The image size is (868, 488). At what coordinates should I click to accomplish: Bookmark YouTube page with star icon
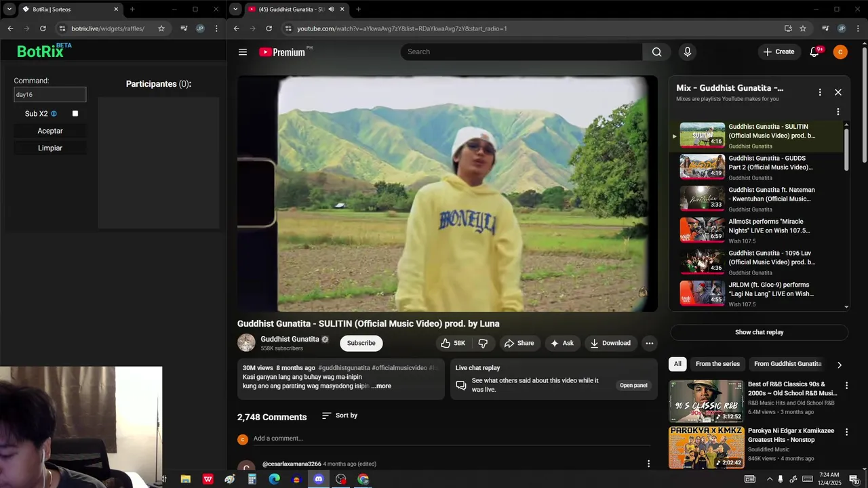point(803,28)
